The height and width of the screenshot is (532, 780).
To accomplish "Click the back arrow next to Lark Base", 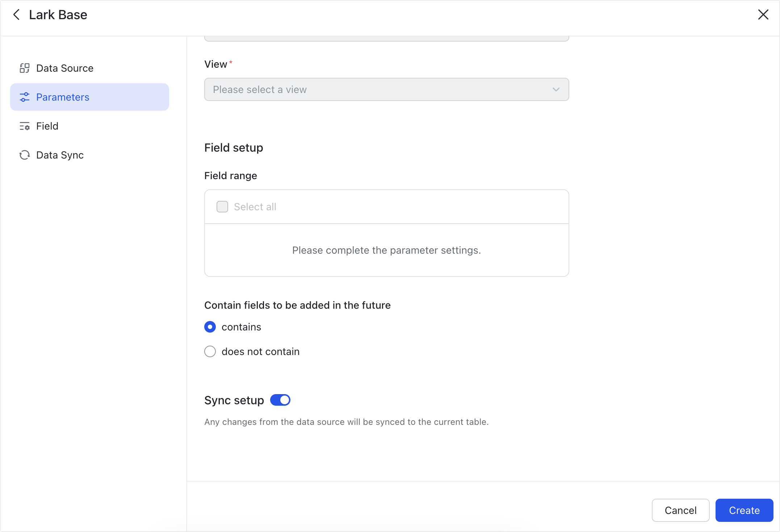I will (x=16, y=14).
